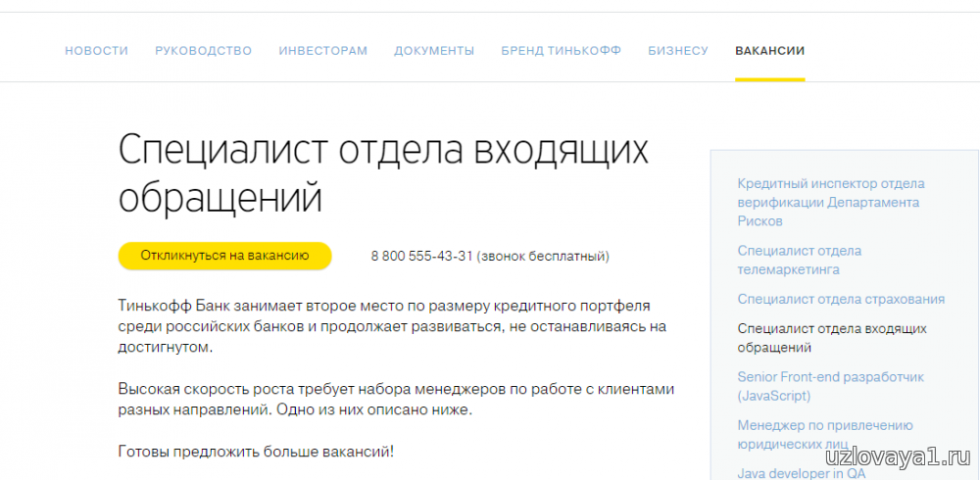Open the ИНВЕСТОРАМ tab
980x480 pixels.
point(323,51)
